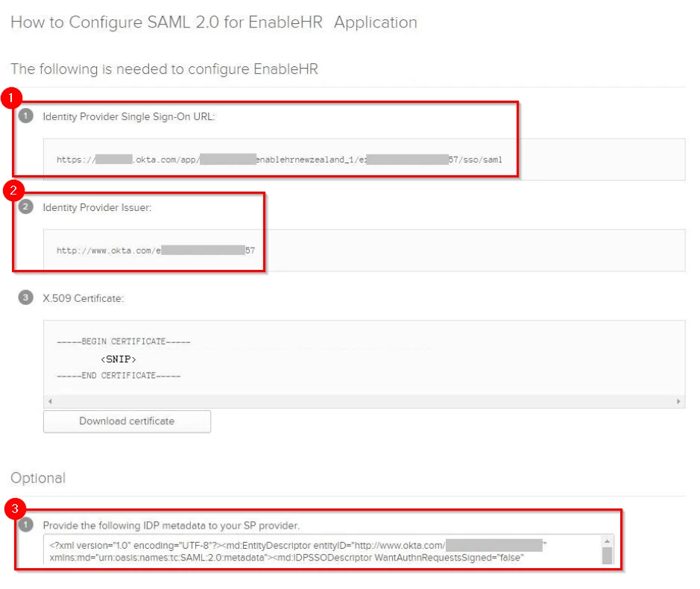
Task: Click inside the IDP metadata XML text area
Action: 323,551
